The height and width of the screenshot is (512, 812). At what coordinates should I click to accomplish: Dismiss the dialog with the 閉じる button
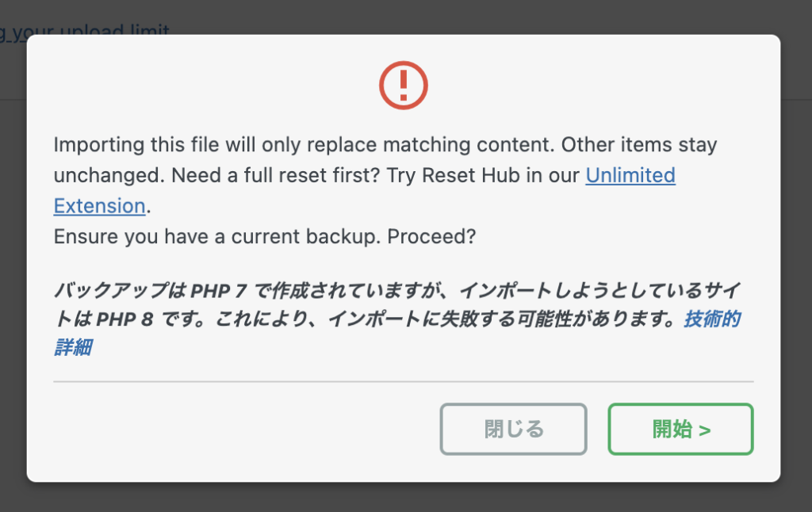tap(513, 429)
